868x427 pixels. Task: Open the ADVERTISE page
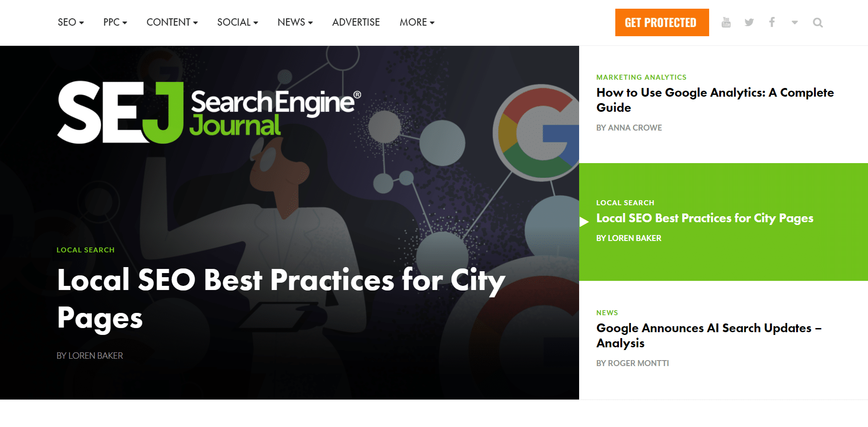(356, 22)
